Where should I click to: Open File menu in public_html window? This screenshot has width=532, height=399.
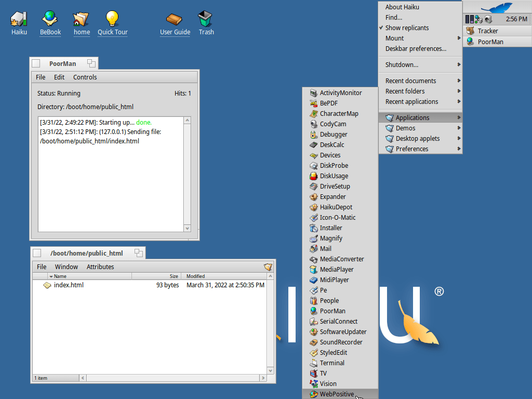point(42,267)
